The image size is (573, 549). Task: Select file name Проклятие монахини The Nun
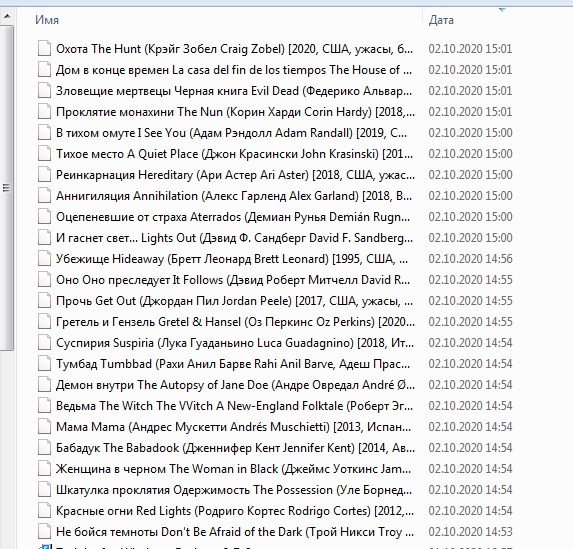pos(235,111)
